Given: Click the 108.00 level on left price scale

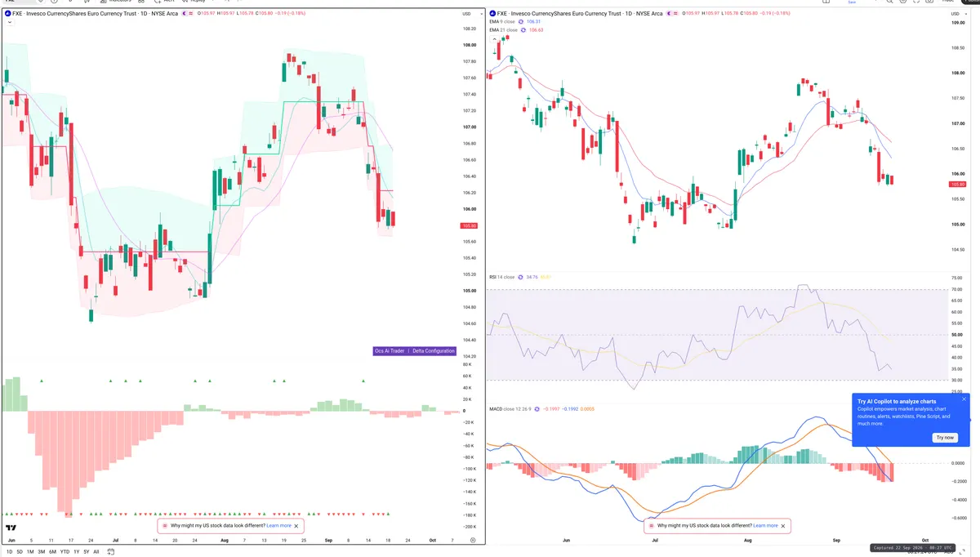Looking at the screenshot, I should pyautogui.click(x=469, y=45).
